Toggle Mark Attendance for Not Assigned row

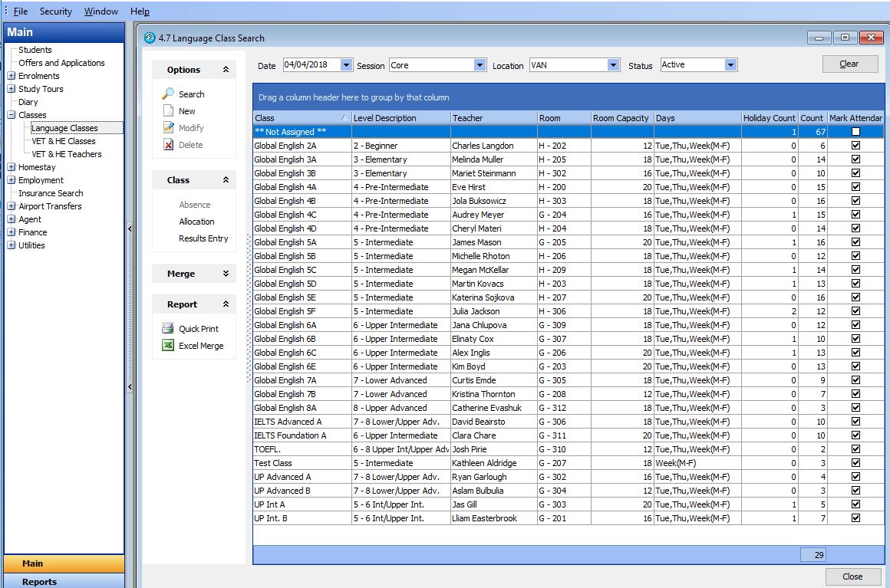pos(855,132)
